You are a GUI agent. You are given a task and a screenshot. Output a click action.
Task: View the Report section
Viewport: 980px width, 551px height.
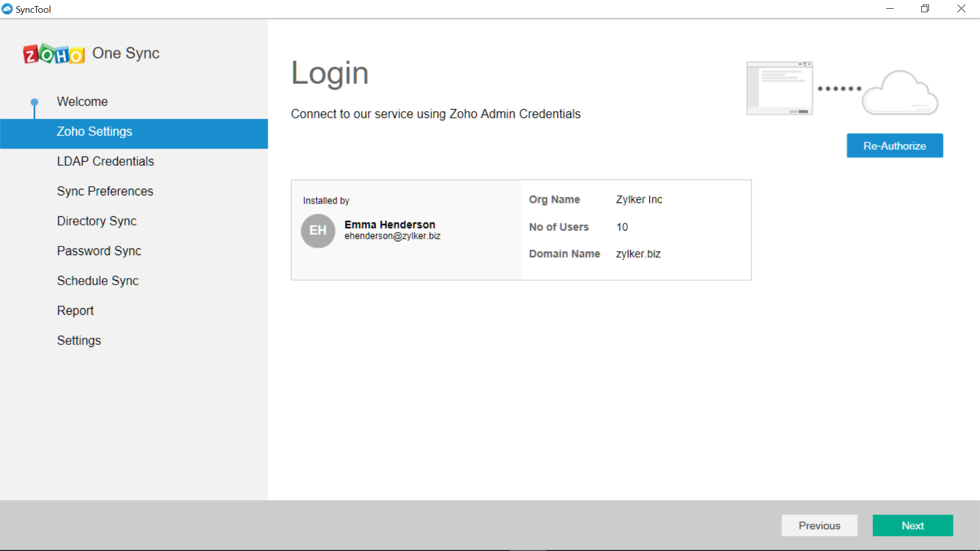[x=75, y=311]
